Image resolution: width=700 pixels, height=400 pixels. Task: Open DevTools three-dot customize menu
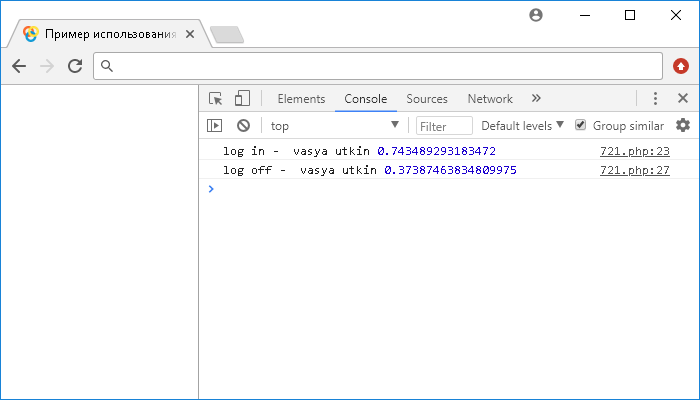(655, 99)
